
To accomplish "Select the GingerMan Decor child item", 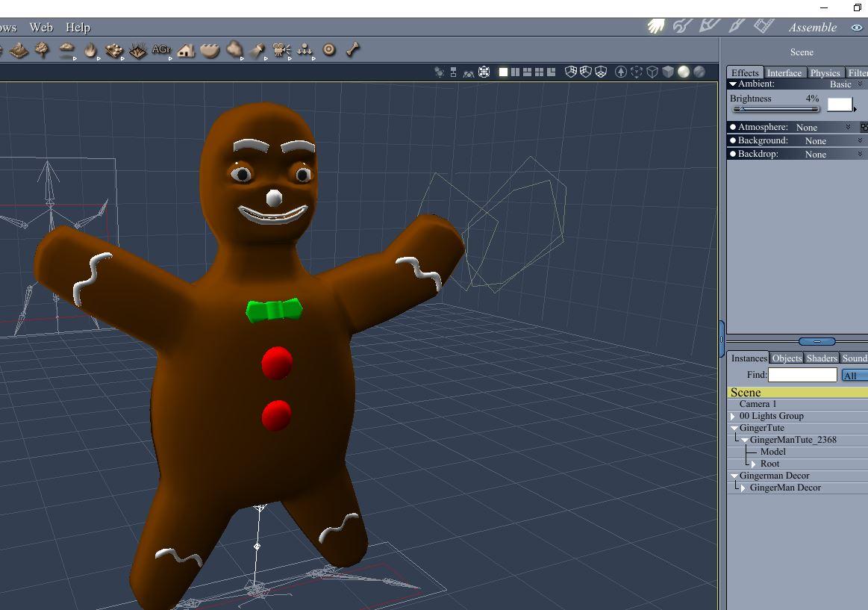I will click(785, 488).
